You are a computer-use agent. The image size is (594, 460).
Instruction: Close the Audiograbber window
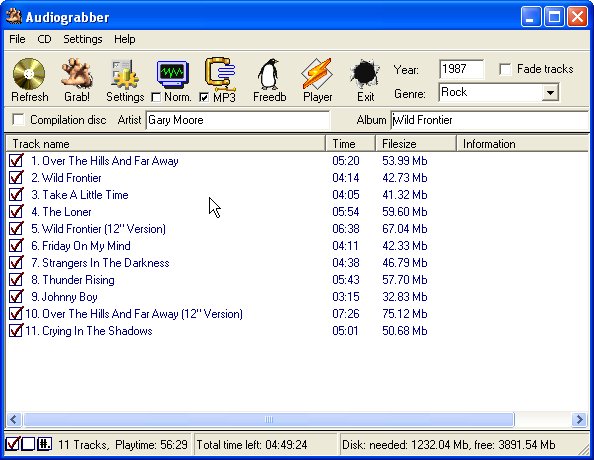[x=577, y=17]
